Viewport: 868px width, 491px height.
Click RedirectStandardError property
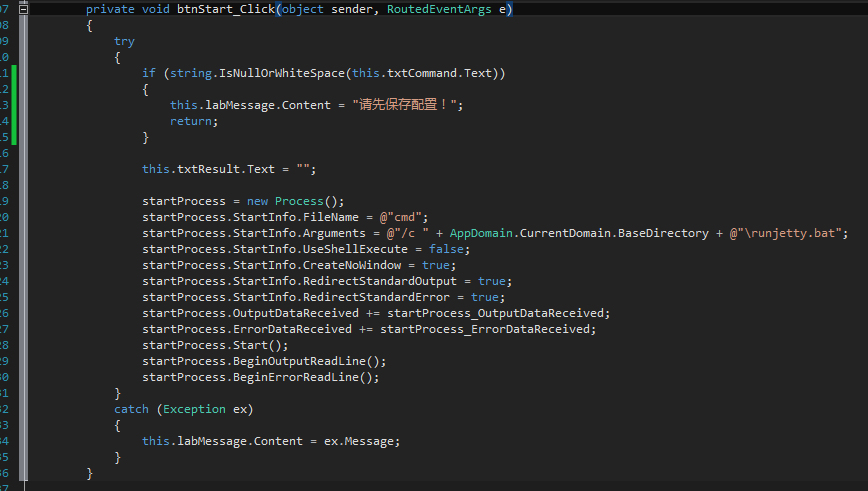click(x=376, y=298)
